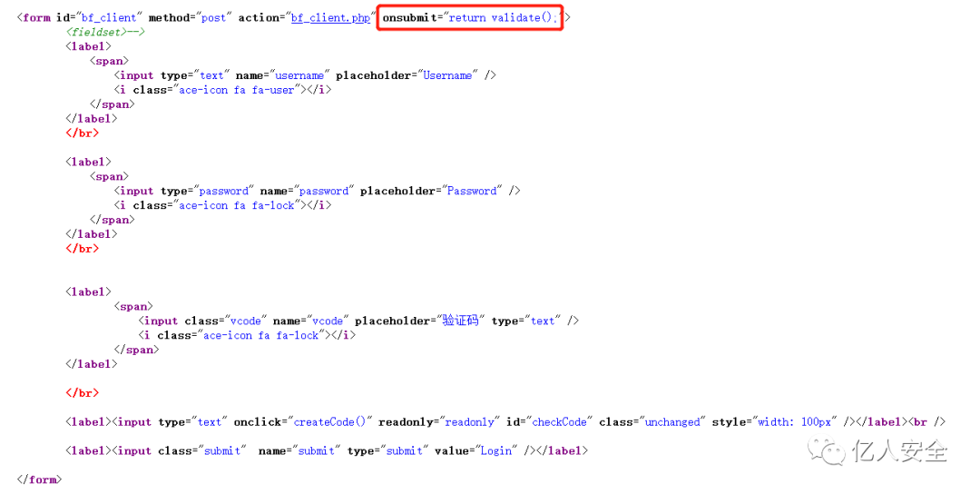
Task: Select the "ace-icon fa fa-user" class value
Action: point(236,89)
